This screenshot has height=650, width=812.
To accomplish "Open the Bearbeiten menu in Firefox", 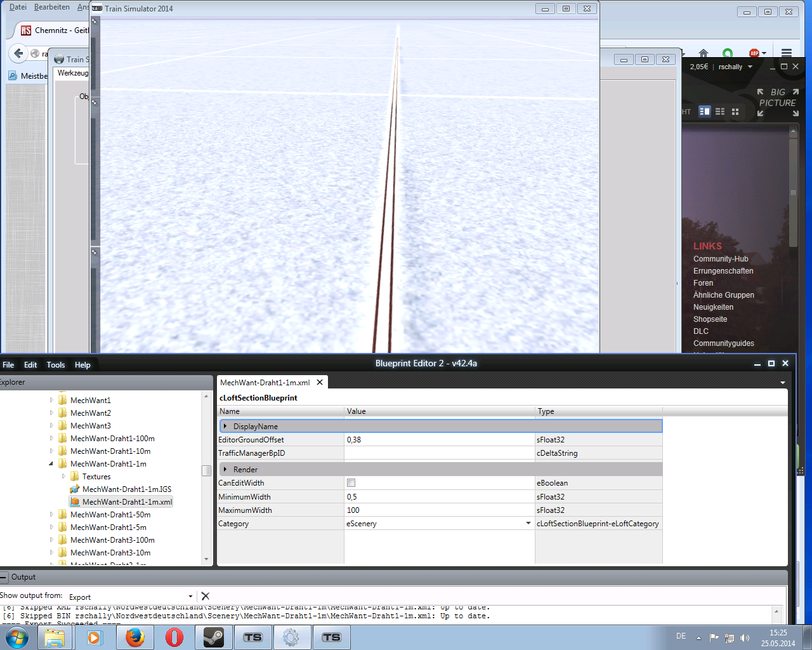I will click(x=52, y=7).
